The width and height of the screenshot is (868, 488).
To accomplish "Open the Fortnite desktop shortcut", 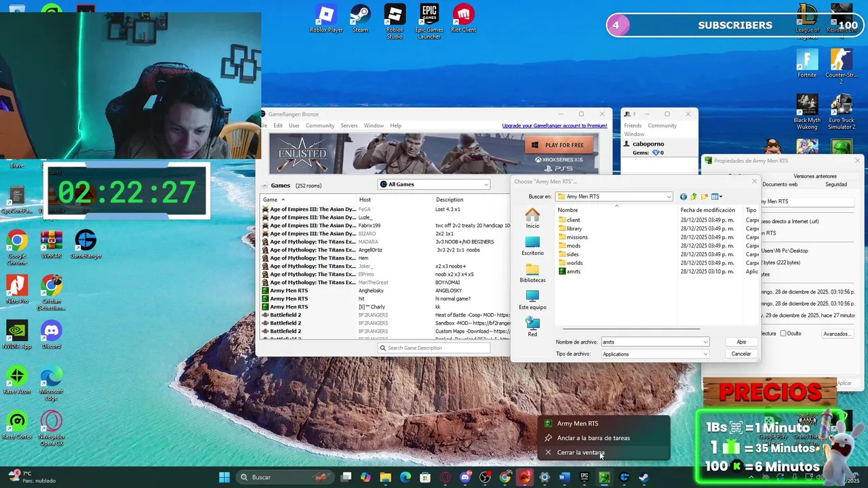I will [807, 64].
